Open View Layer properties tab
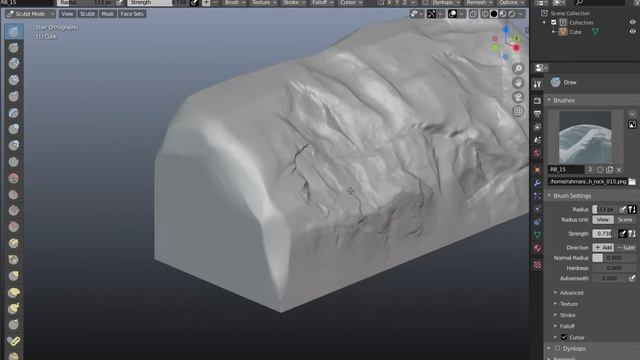 point(537,127)
